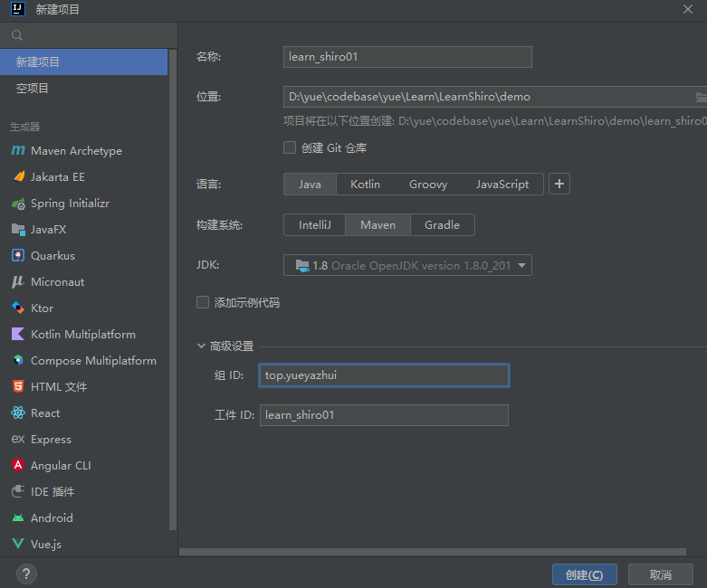Collapse the 高级设置 section
The width and height of the screenshot is (707, 588).
tap(201, 346)
